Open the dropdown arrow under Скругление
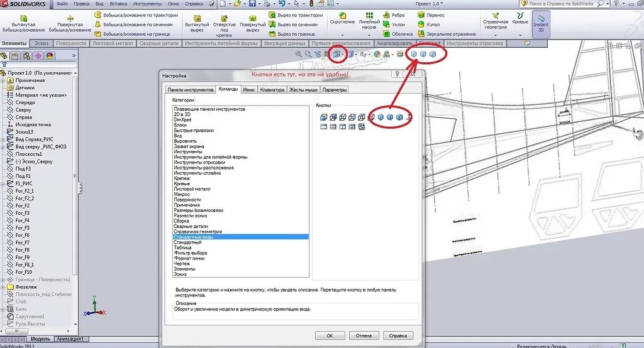Viewport: 644px width, 348px height. click(342, 35)
